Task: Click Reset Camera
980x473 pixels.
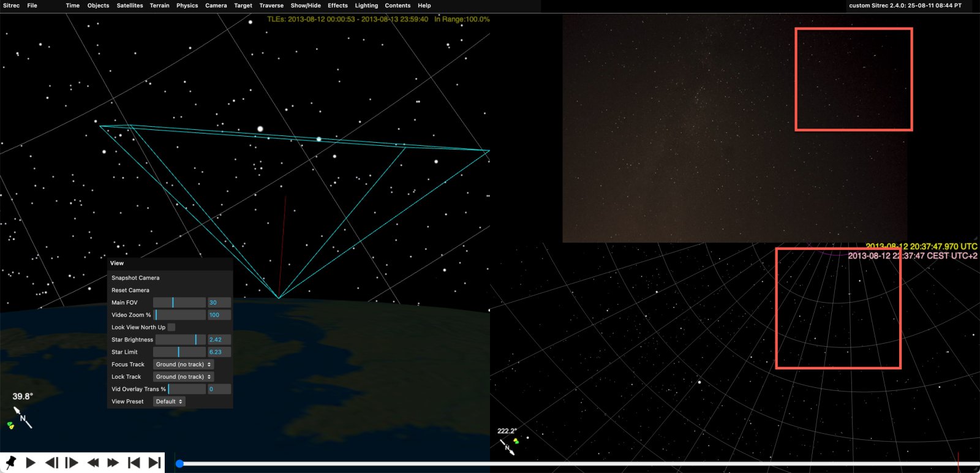Action: 130,290
